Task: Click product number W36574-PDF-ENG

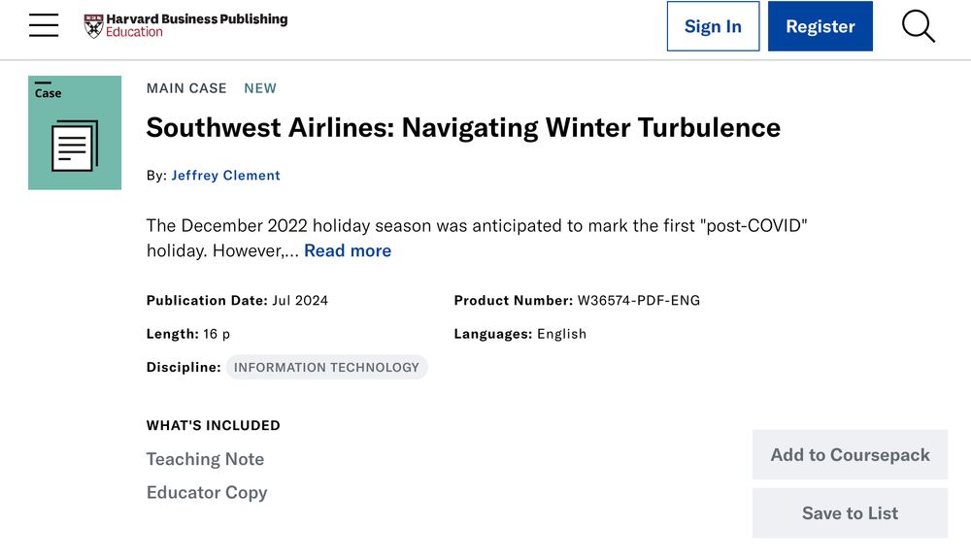Action: [x=639, y=300]
